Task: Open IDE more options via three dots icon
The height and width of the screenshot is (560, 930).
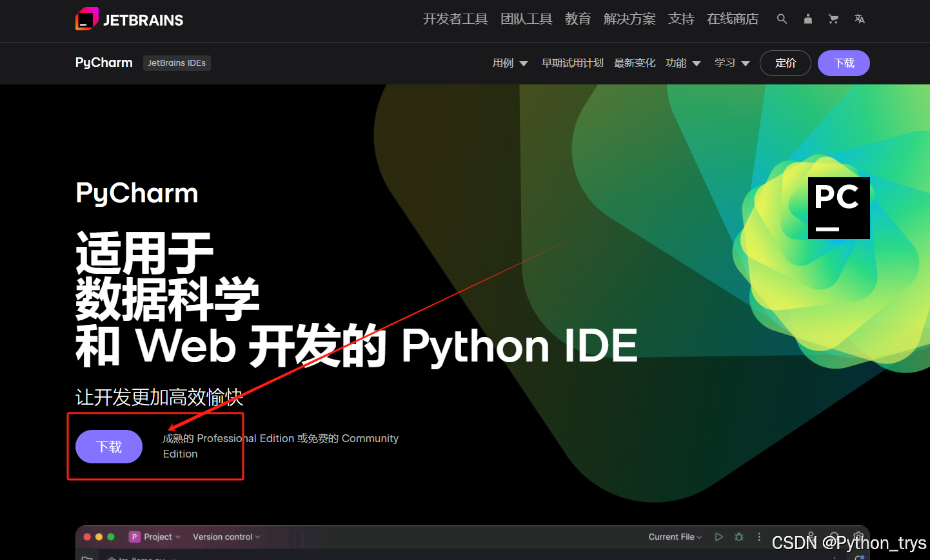Action: 759,536
